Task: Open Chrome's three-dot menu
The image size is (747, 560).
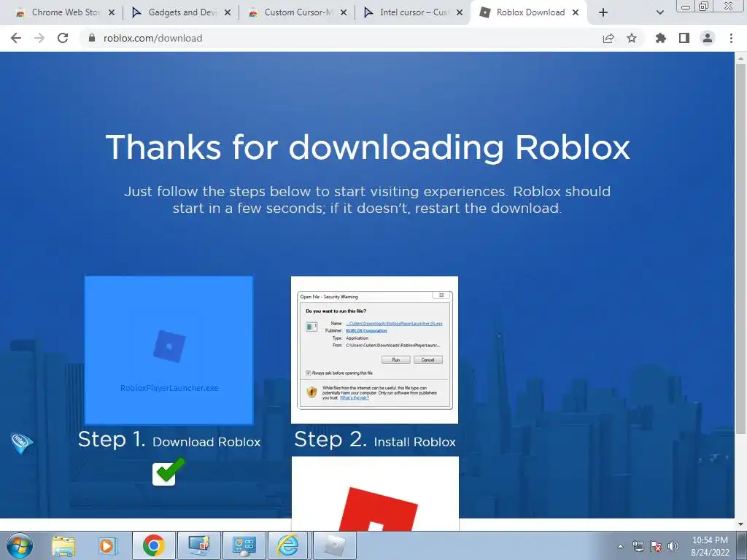Action: (x=731, y=38)
